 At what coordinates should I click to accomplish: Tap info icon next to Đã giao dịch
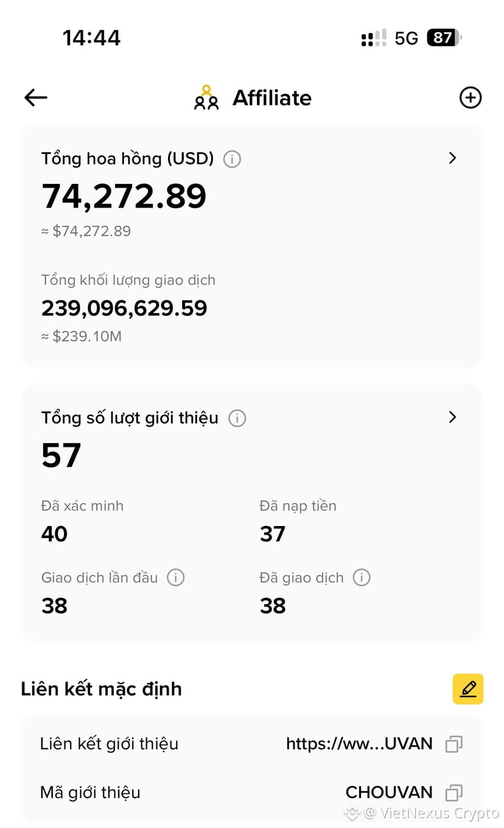pos(362,577)
